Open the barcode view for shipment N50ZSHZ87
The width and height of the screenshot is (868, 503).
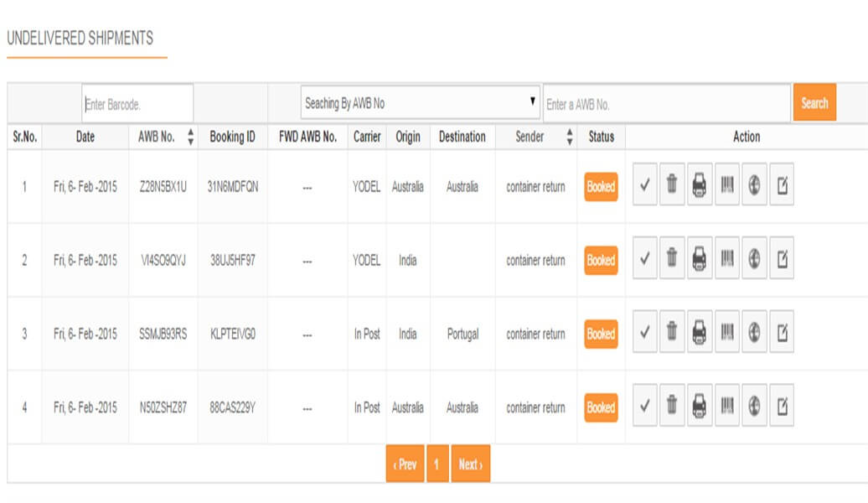coord(727,408)
